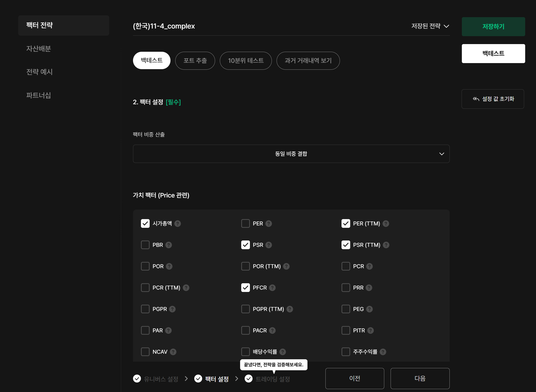536x392 pixels.
Task: Check the PBR checkbox
Action: coord(145,245)
